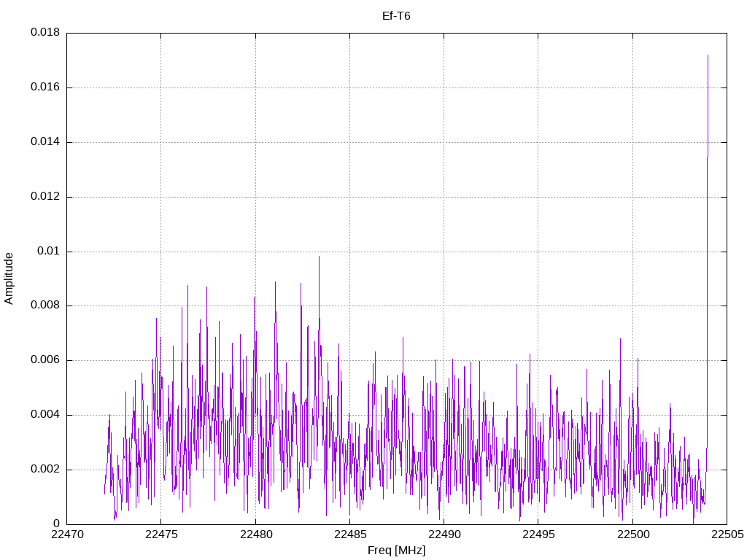
Task: Click y-axis tick label 0.018
Action: [45, 32]
